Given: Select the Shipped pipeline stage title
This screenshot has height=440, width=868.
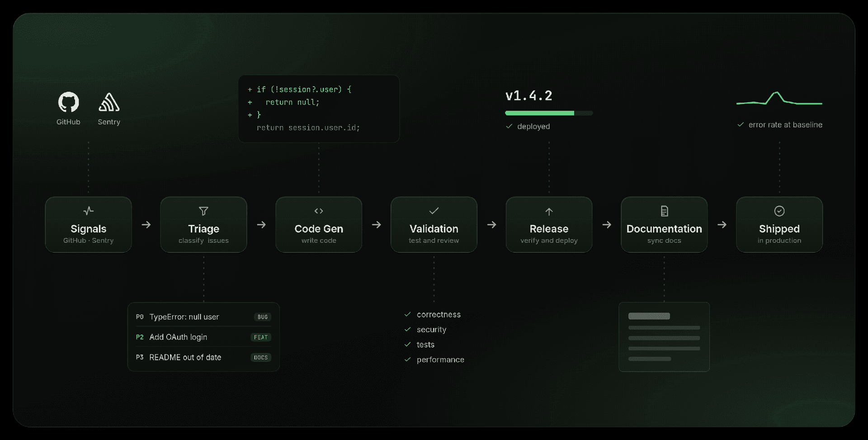Looking at the screenshot, I should (x=779, y=229).
